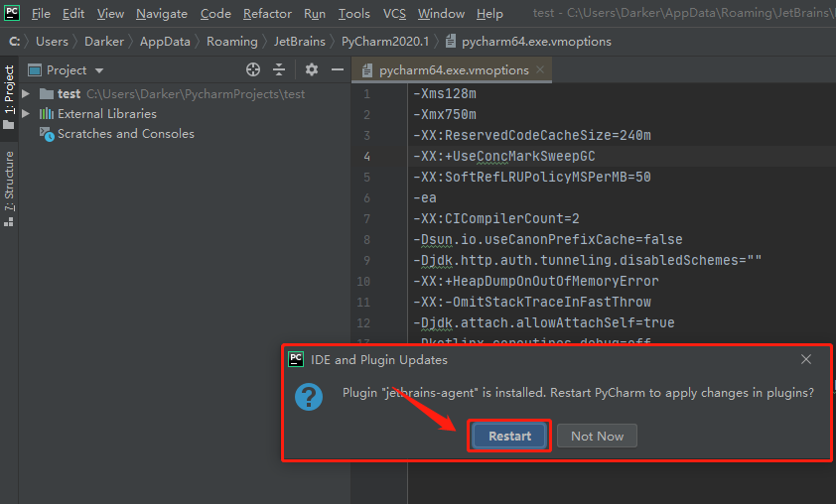This screenshot has height=504, width=836.
Task: Click the useCanonPrefixCache=false line
Action: pyautogui.click(x=547, y=239)
